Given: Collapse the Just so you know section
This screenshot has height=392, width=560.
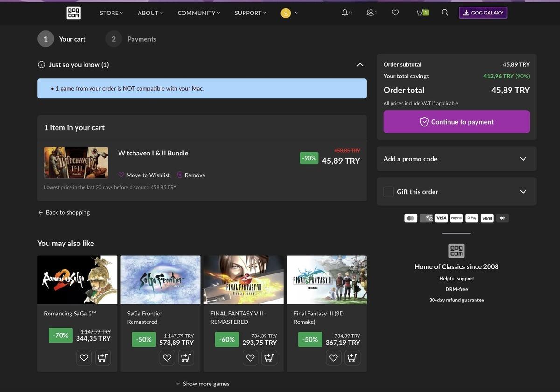Looking at the screenshot, I should tap(360, 64).
